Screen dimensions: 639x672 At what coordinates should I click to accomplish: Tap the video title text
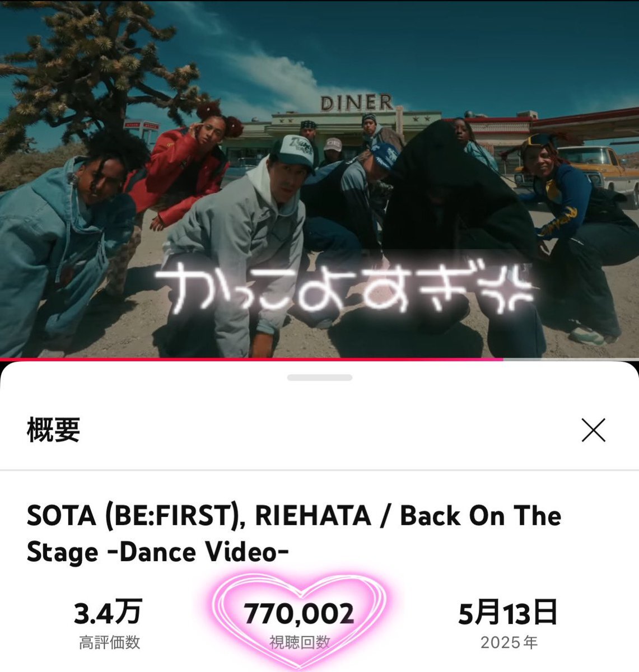pyautogui.click(x=293, y=534)
